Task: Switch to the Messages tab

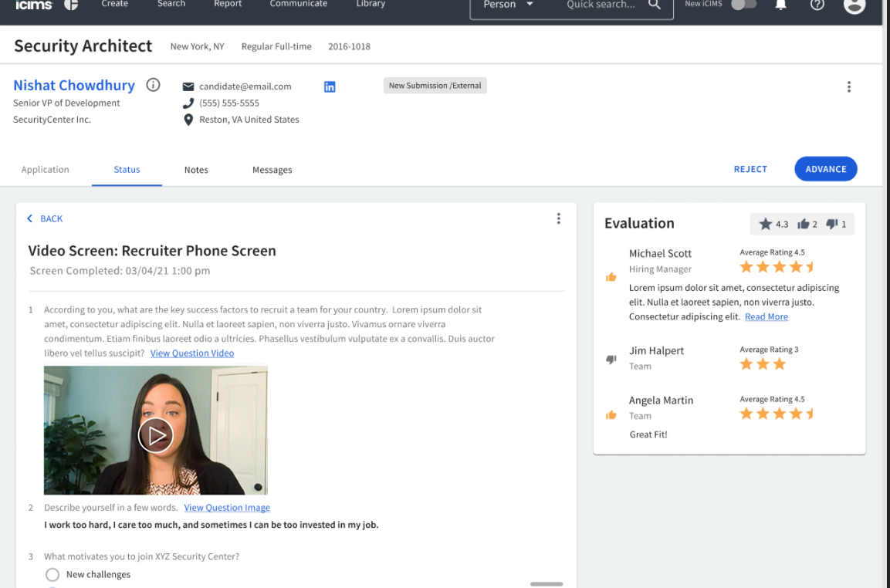Action: (272, 170)
